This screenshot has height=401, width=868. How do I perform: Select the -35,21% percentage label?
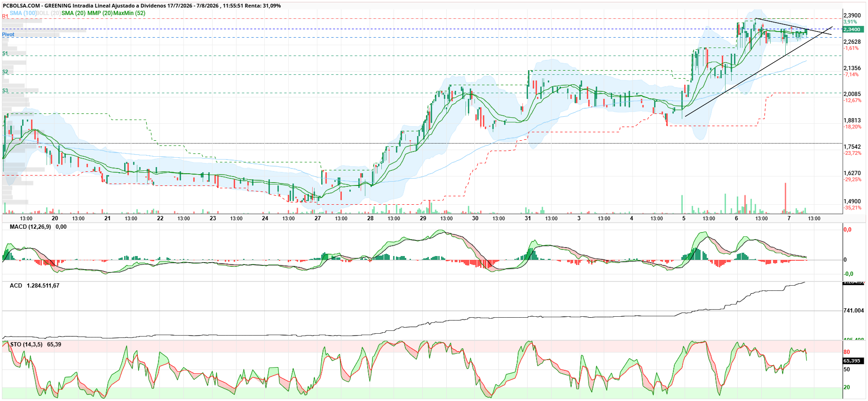point(852,208)
